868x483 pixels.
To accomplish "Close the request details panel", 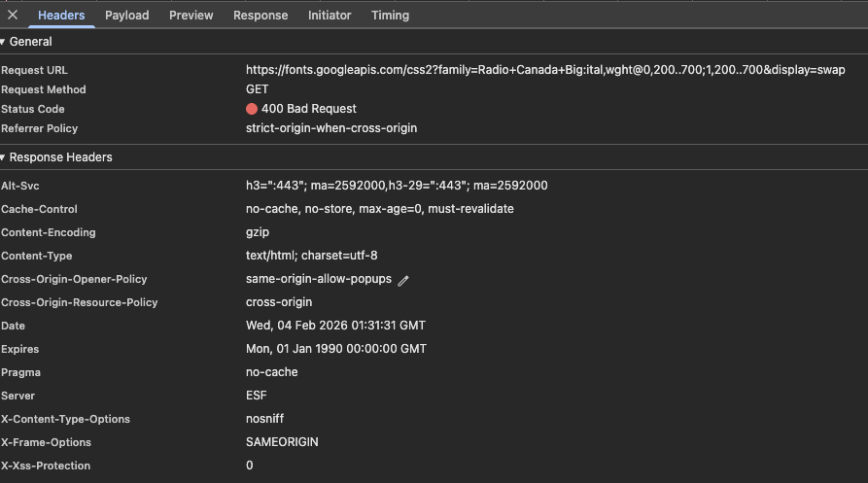I will click(13, 15).
